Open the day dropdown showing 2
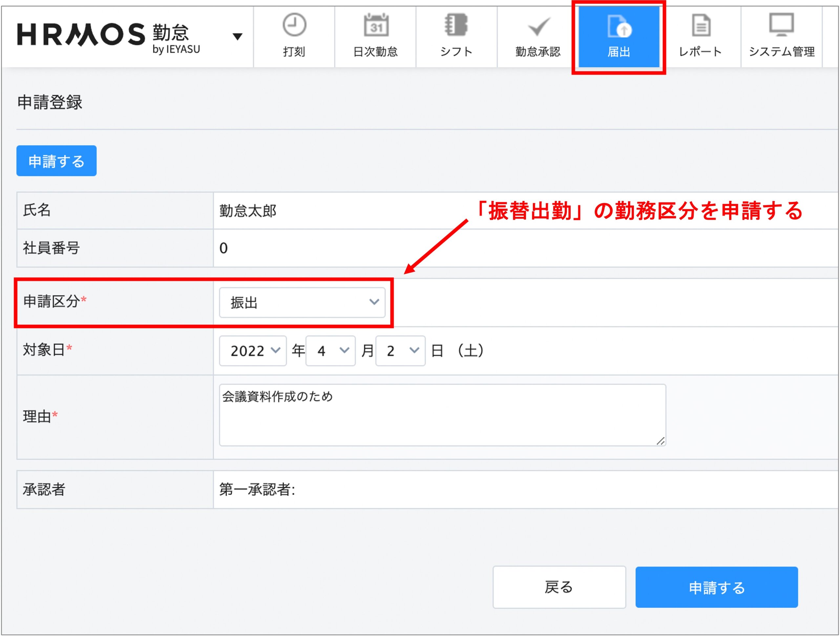The image size is (840, 636). [400, 351]
